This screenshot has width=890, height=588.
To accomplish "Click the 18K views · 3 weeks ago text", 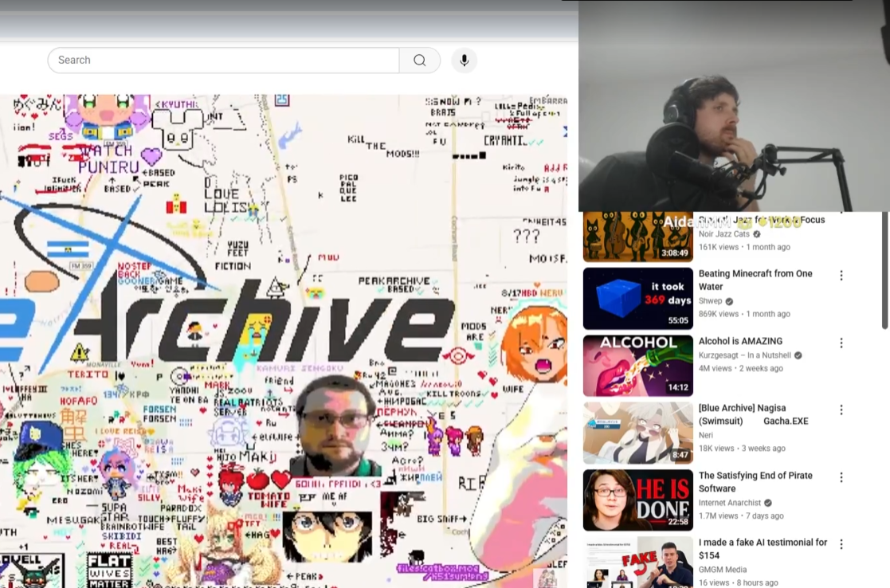I will (x=742, y=449).
